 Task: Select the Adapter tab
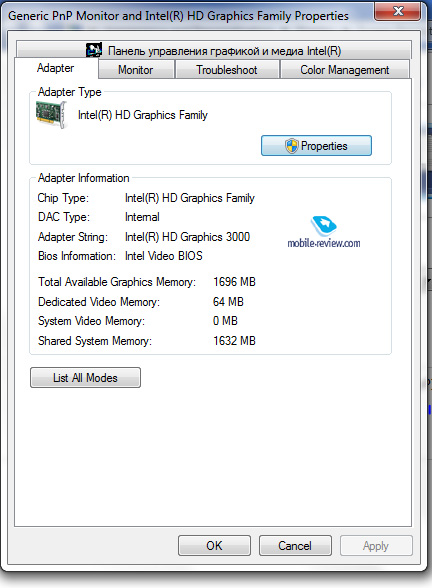tap(56, 68)
